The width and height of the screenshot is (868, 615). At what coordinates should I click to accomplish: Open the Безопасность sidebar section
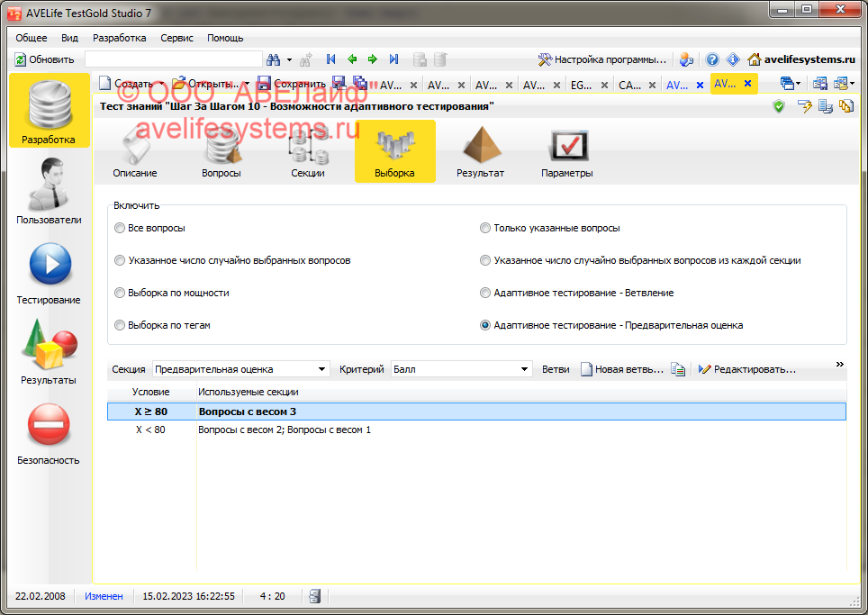click(49, 431)
